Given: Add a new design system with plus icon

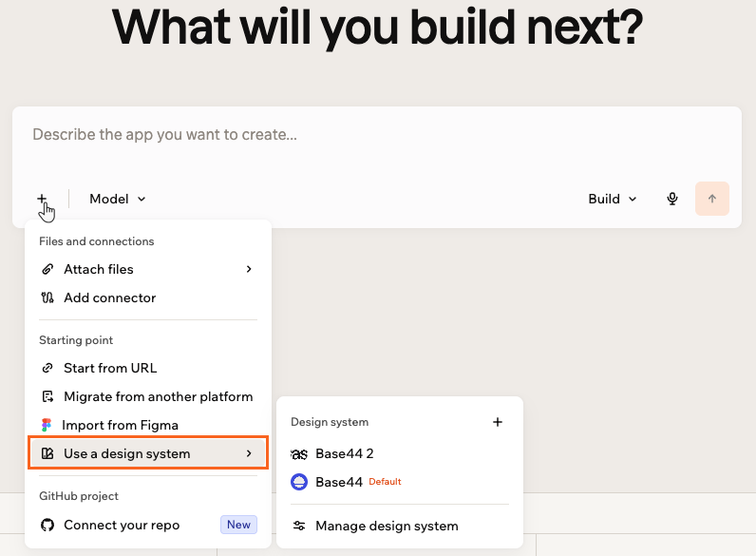Looking at the screenshot, I should (498, 422).
